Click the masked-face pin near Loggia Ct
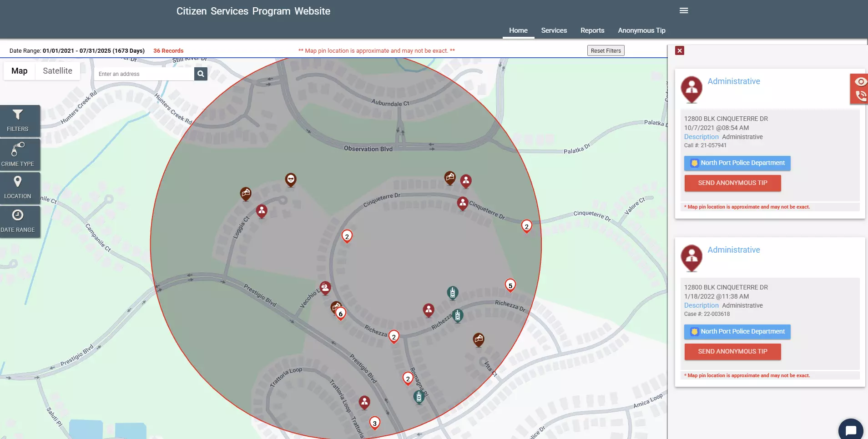Viewport: 868px width, 439px height. (291, 180)
